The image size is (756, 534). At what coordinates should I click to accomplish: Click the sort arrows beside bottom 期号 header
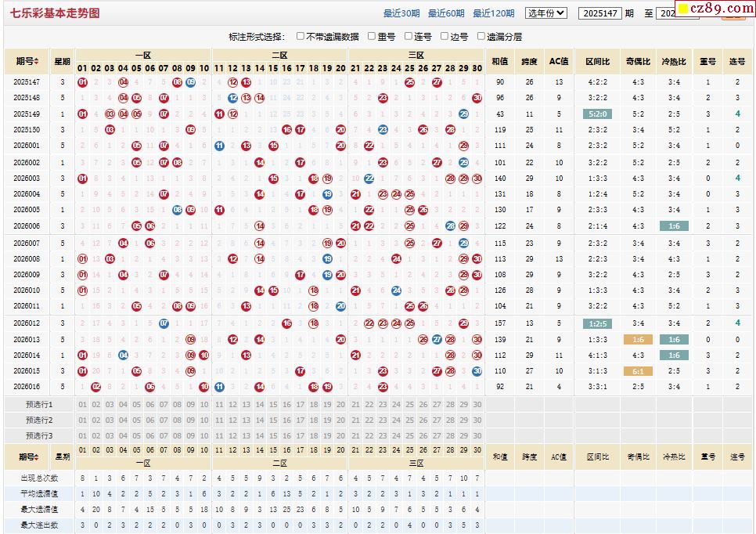point(38,457)
